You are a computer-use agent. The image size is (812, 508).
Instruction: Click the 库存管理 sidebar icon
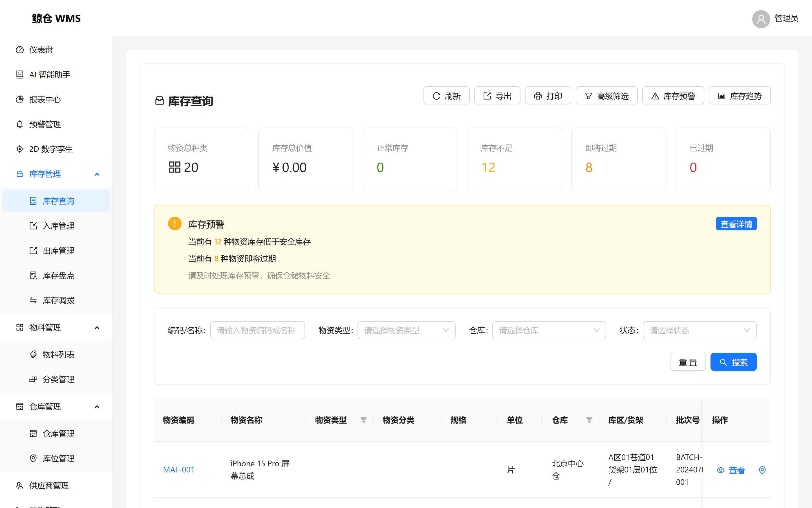coord(20,174)
